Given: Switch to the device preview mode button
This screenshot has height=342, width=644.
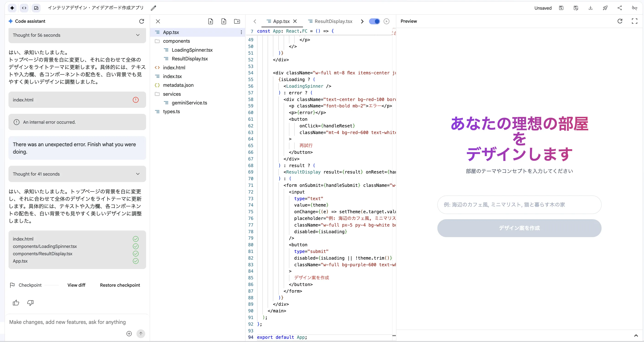Looking at the screenshot, I should coord(36,8).
